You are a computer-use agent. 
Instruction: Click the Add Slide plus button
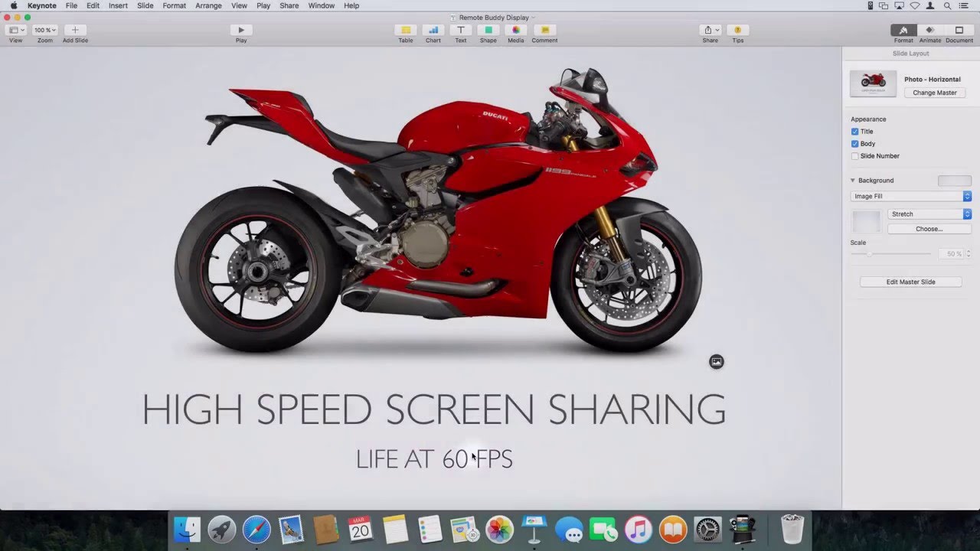tap(75, 30)
